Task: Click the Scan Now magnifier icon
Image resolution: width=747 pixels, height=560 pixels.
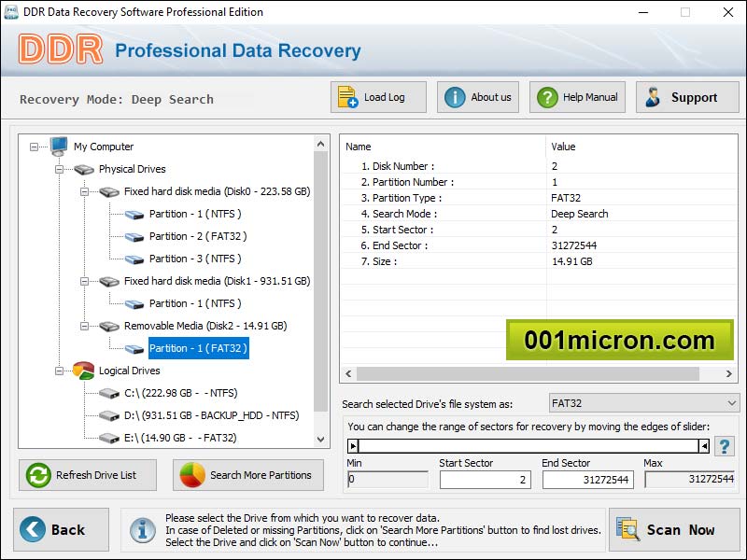Action: [627, 528]
